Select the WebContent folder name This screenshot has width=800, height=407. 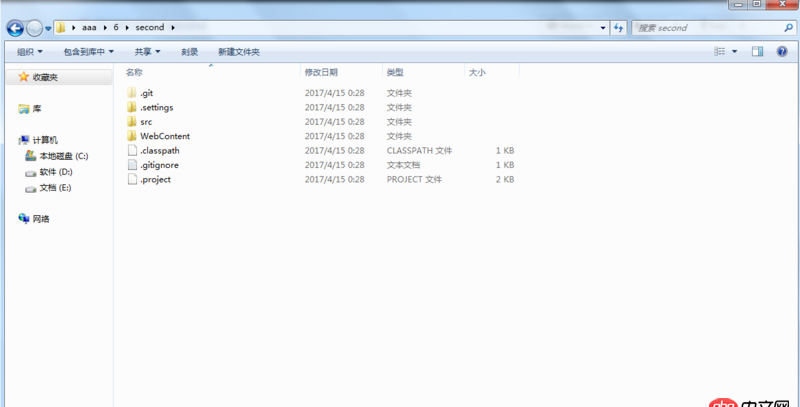(x=165, y=136)
